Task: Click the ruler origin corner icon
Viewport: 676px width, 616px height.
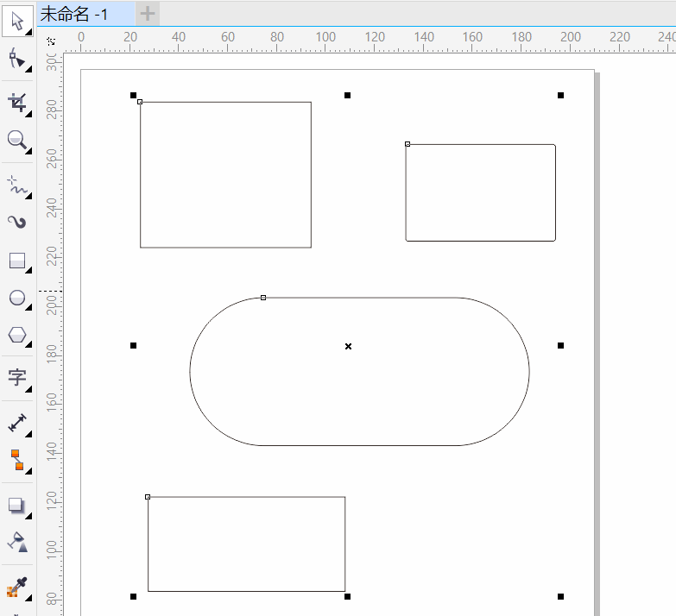Action: (51, 41)
